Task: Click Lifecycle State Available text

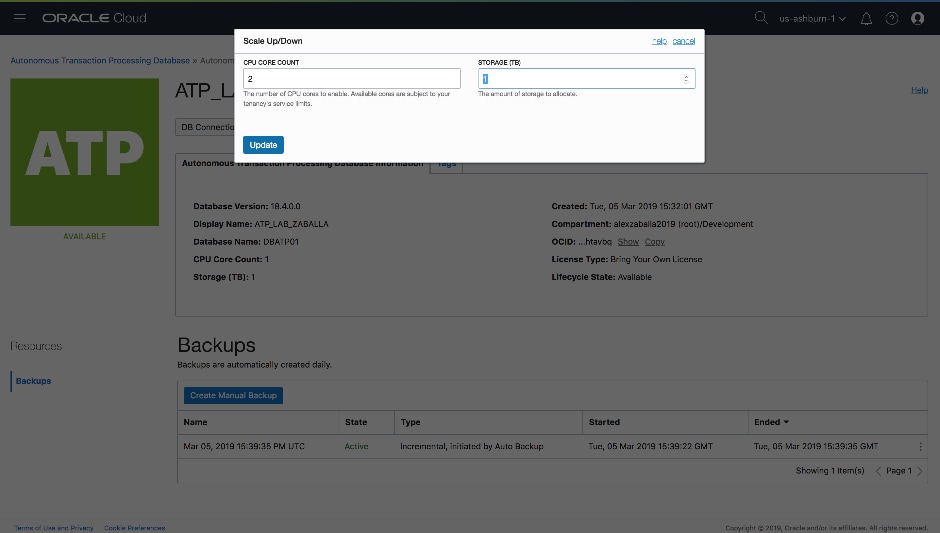Action: click(601, 277)
